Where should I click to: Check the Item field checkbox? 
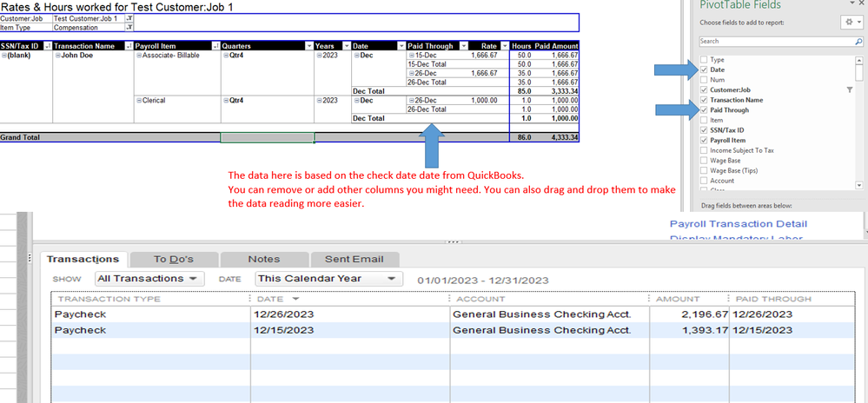click(704, 120)
